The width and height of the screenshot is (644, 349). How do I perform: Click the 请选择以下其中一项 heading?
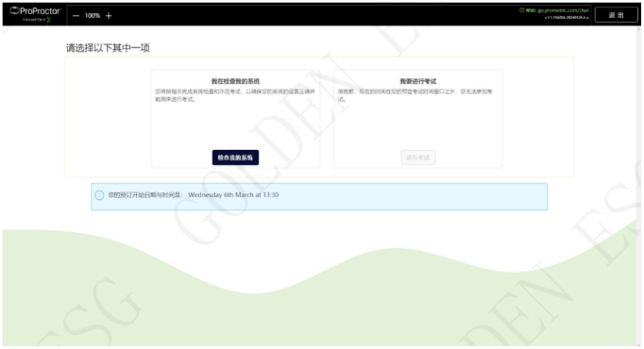pos(108,48)
